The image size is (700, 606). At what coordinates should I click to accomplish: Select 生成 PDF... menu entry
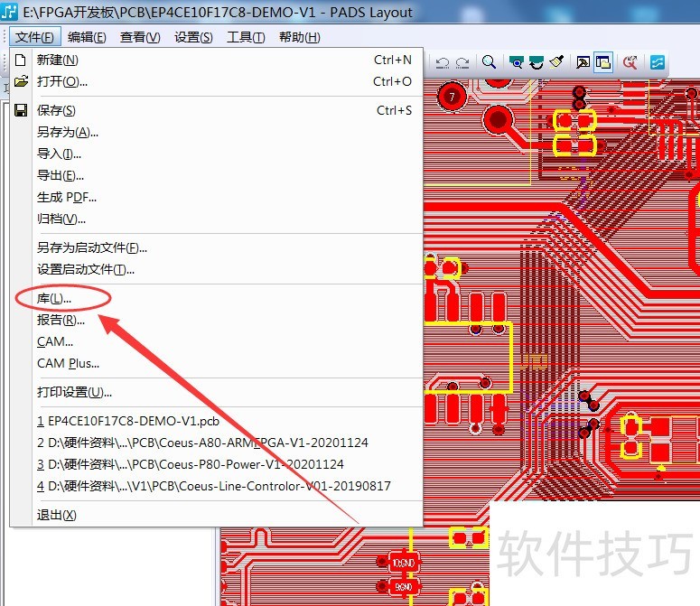(x=216, y=197)
